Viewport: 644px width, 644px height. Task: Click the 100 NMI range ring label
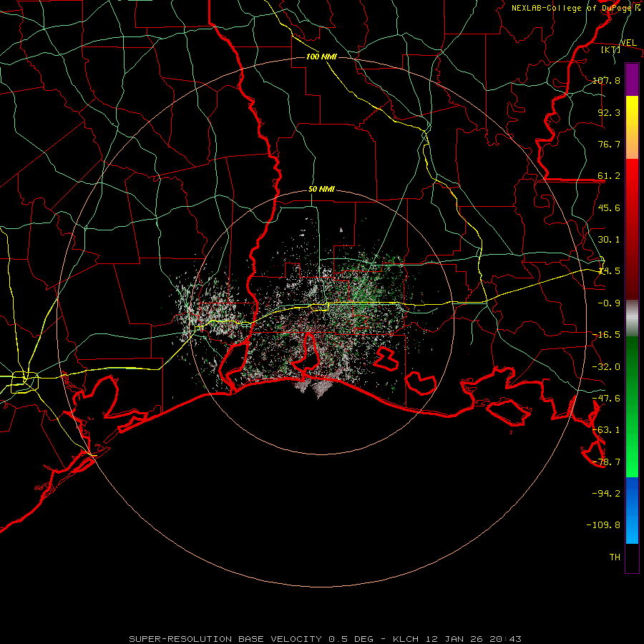pyautogui.click(x=321, y=57)
